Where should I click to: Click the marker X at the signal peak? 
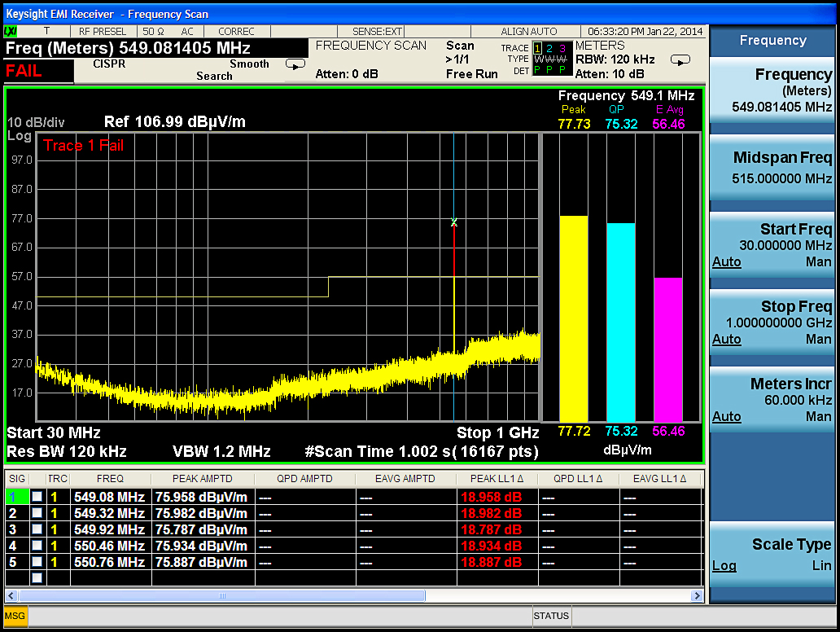pos(454,222)
